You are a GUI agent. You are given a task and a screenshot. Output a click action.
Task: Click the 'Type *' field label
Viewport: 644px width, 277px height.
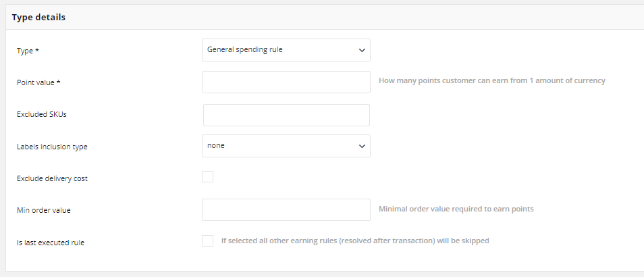[25, 51]
